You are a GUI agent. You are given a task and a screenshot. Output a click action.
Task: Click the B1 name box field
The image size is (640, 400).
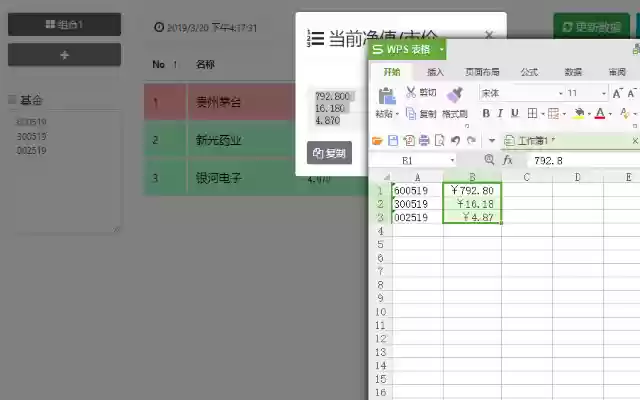[x=412, y=160]
